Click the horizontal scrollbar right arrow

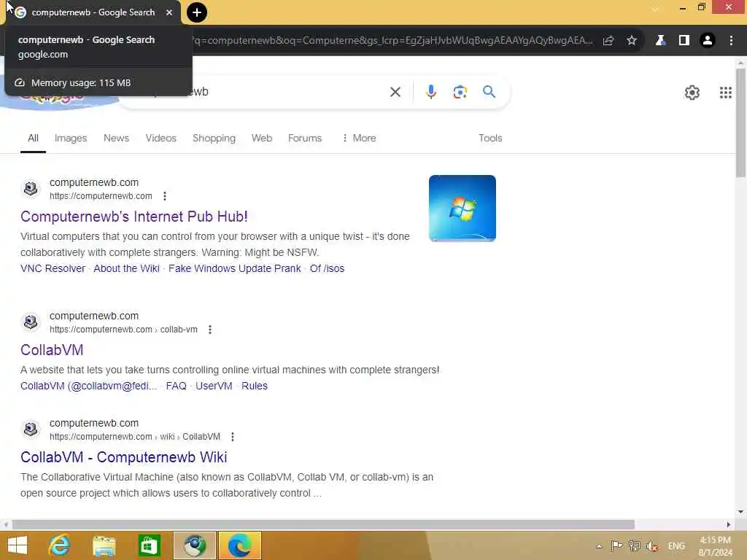pos(729,525)
